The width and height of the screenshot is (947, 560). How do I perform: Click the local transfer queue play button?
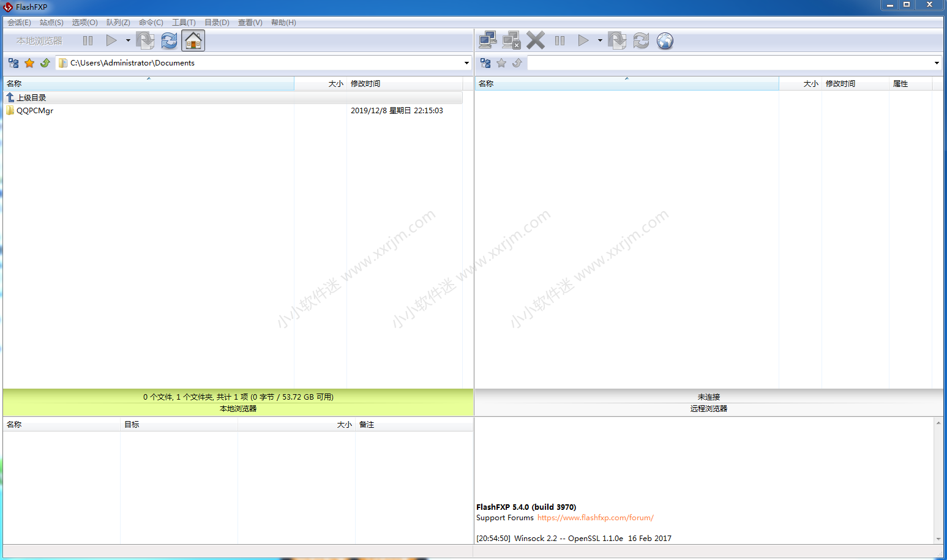click(x=111, y=40)
